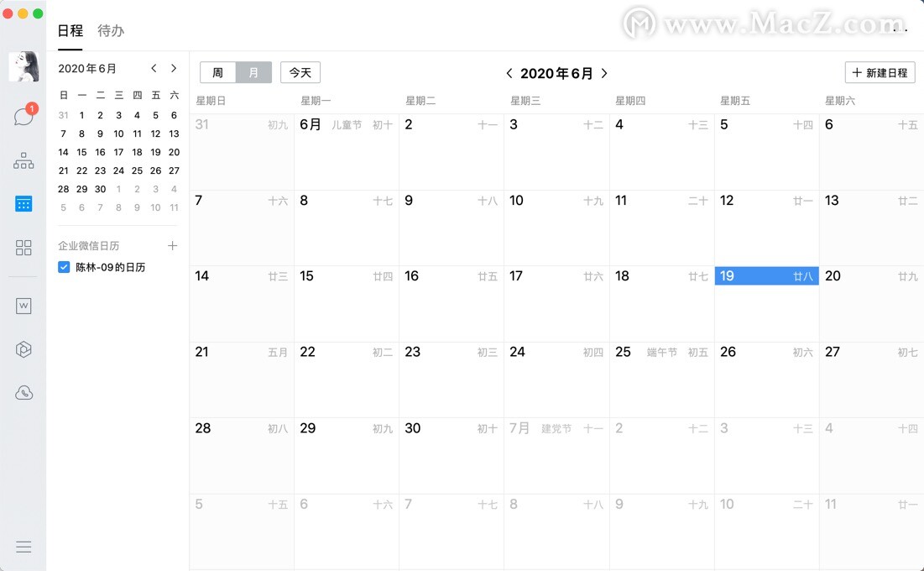924x571 pixels.
Task: Click the 今天 button
Action: 300,72
